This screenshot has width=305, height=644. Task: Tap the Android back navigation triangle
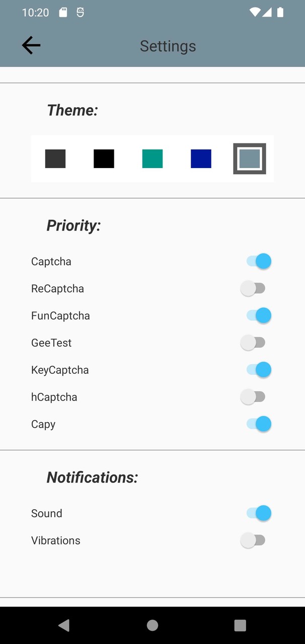tap(63, 625)
